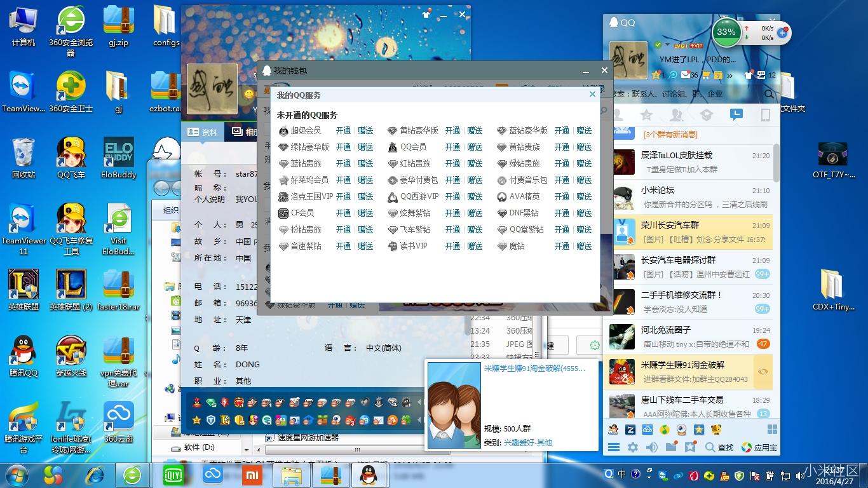Open the Weiyun cloud icon in app row

[648, 430]
